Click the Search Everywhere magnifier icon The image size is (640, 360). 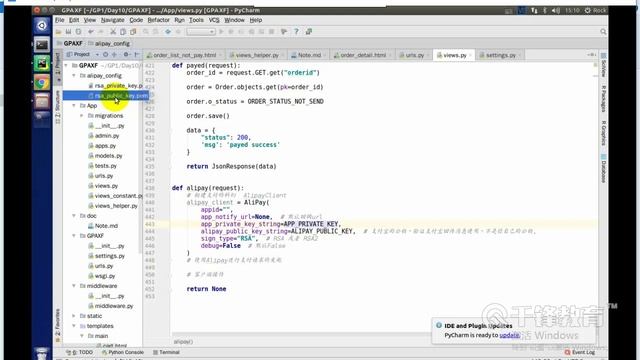click(x=603, y=32)
